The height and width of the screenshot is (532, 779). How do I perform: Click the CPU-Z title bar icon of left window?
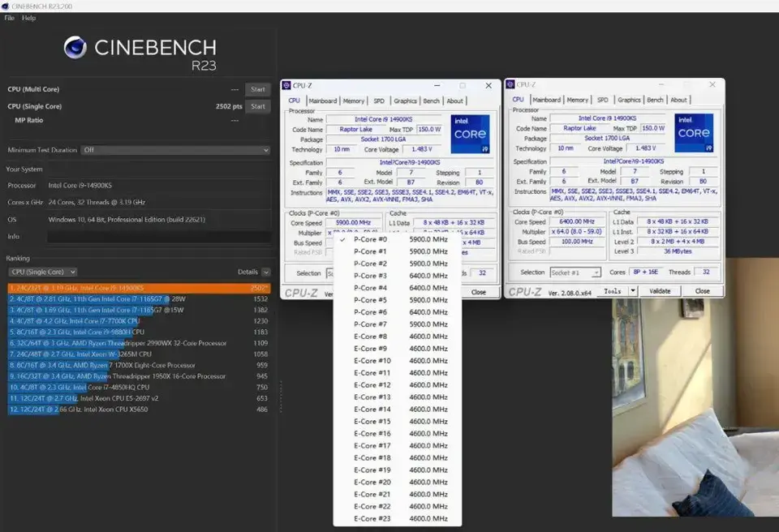(x=286, y=85)
